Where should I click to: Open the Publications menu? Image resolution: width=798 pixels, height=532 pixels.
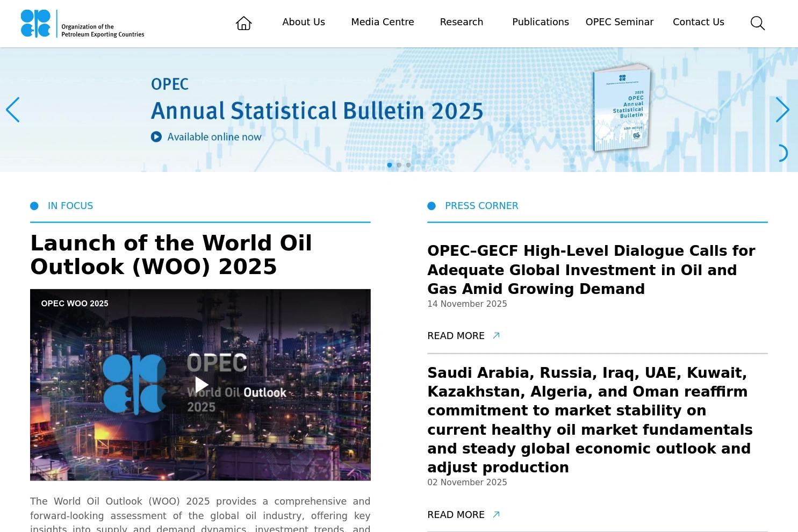[x=541, y=22]
